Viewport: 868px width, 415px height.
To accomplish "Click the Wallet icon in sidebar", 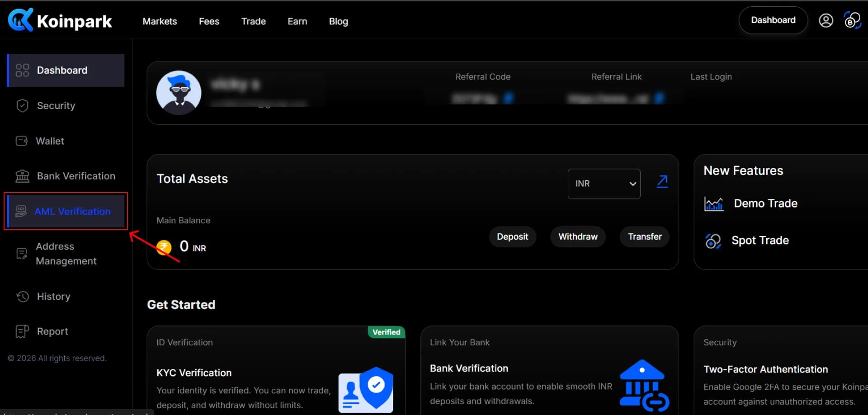I will 22,141.
